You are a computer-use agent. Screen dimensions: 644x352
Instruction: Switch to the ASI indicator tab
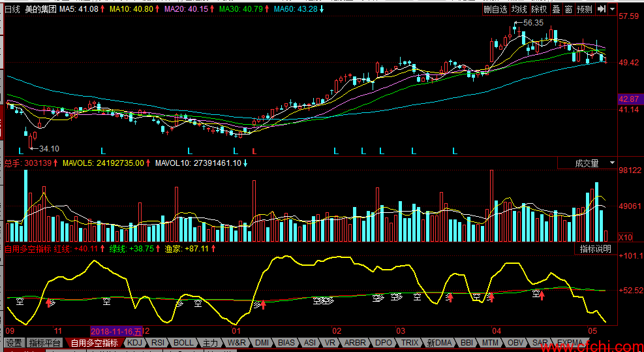coord(310,343)
